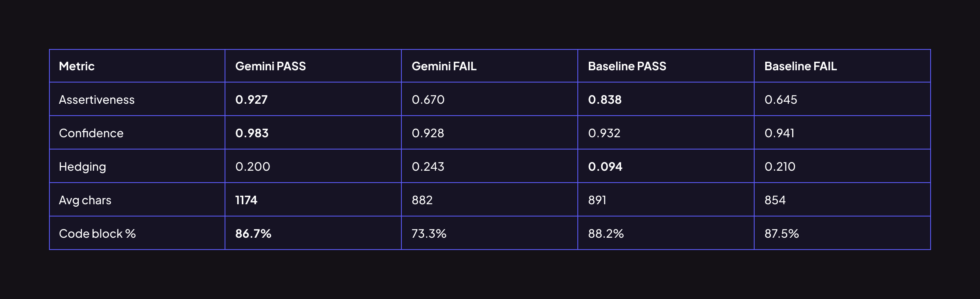Select the 0.670 cell under Gemini FAIL

point(428,100)
